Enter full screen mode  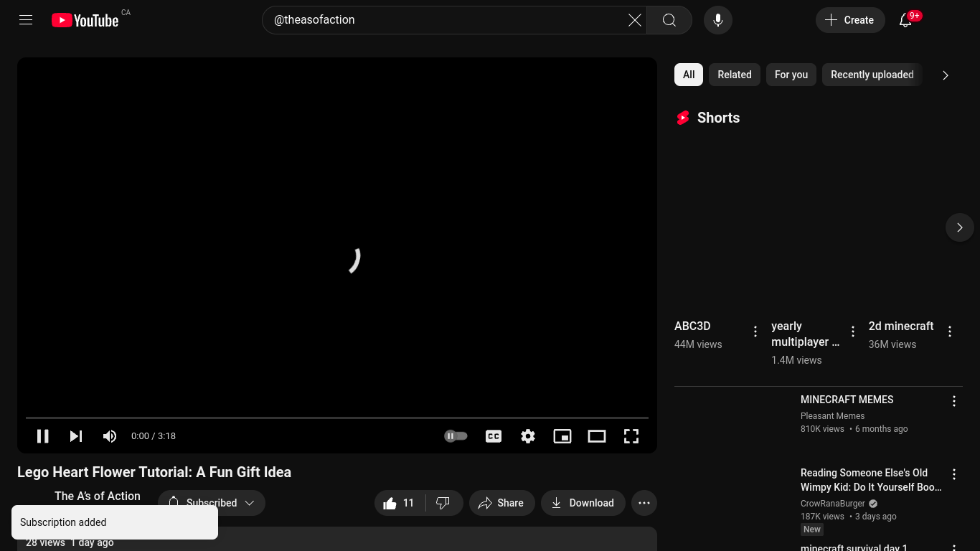[631, 436]
